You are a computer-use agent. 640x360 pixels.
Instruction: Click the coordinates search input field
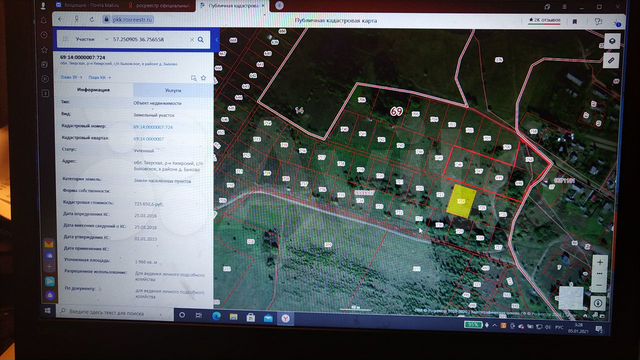pyautogui.click(x=149, y=40)
